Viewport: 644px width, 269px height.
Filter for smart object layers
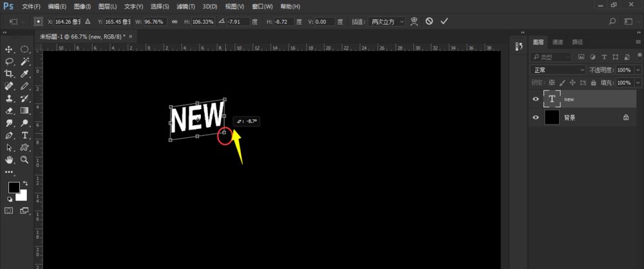point(627,57)
